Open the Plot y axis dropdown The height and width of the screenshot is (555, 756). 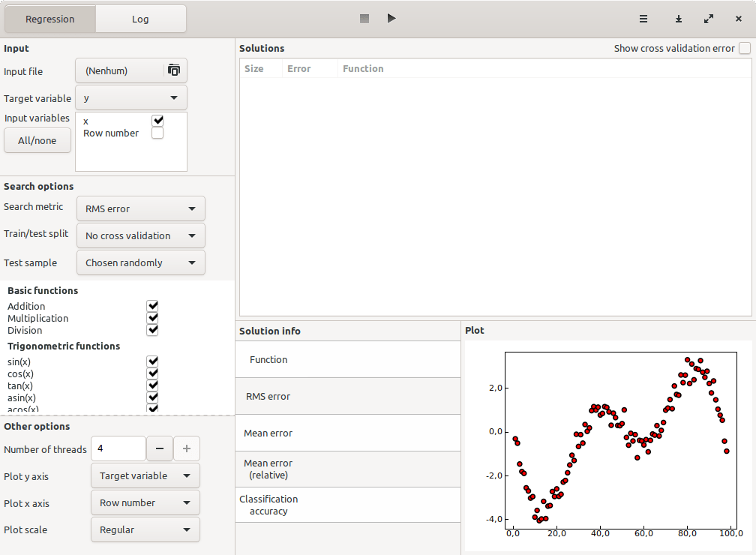coord(145,476)
